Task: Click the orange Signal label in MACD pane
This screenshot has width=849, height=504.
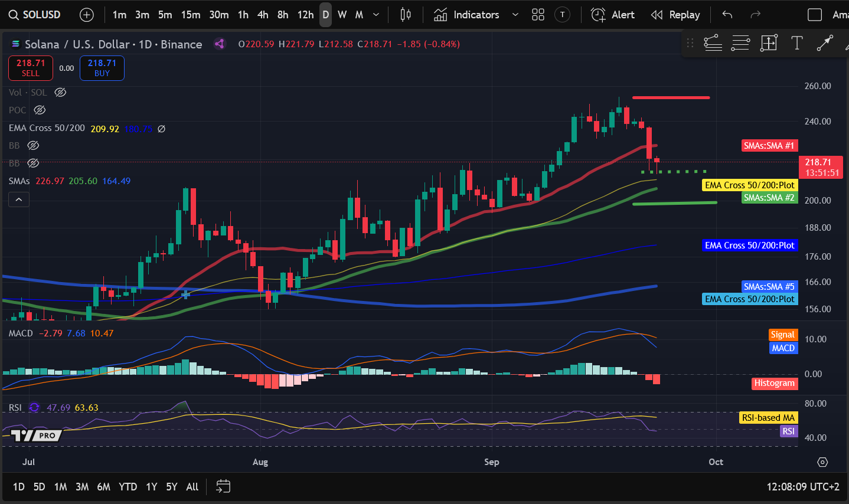Action: [x=783, y=335]
